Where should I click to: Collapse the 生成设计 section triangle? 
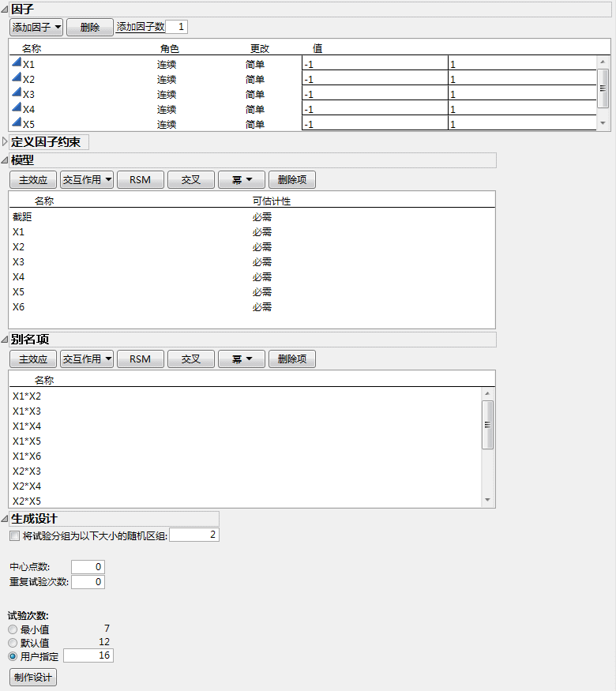point(5,519)
